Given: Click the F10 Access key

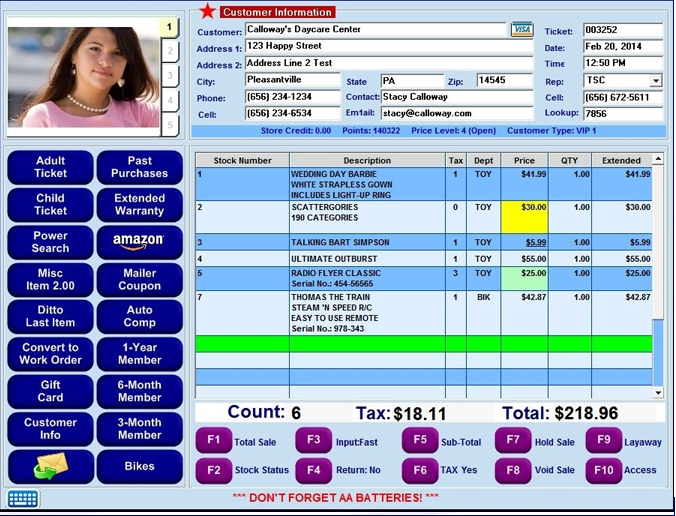Looking at the screenshot, I should (x=604, y=470).
